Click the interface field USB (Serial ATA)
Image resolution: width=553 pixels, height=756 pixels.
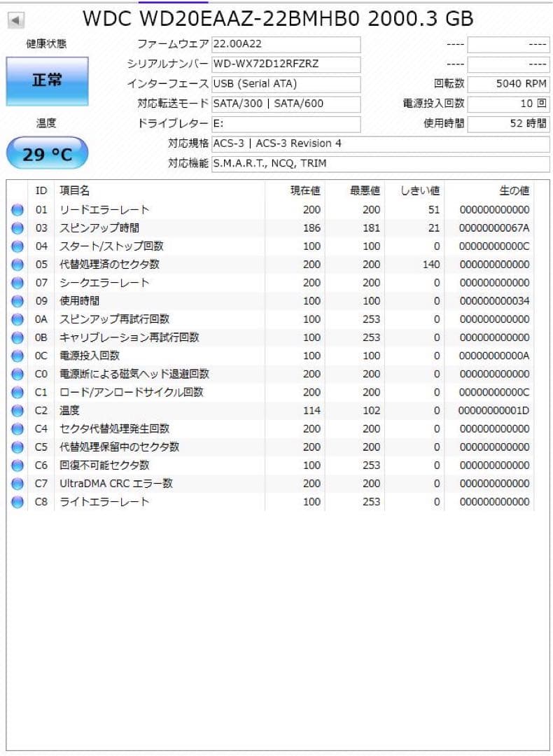[286, 84]
